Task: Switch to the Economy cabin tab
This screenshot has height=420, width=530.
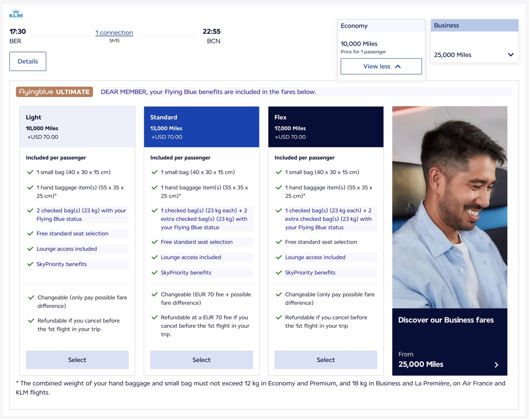Action: tap(382, 26)
